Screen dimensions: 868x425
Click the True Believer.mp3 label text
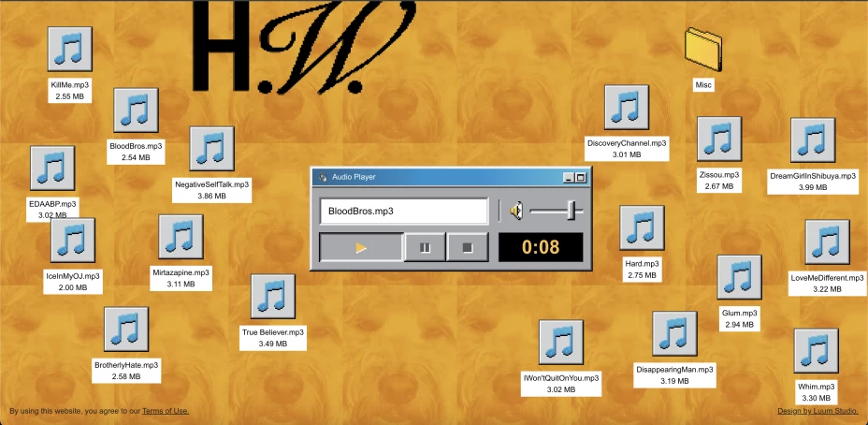273,332
